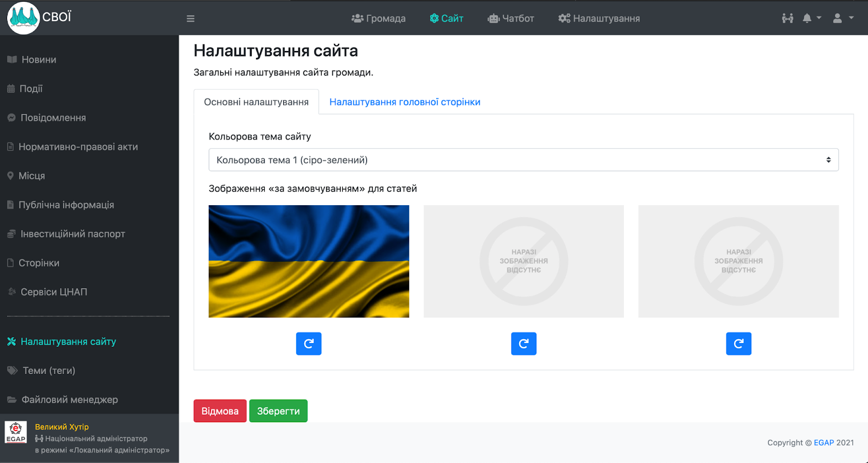Image resolution: width=868 pixels, height=463 pixels.
Task: Open Новини from the sidebar
Action: [x=39, y=60]
